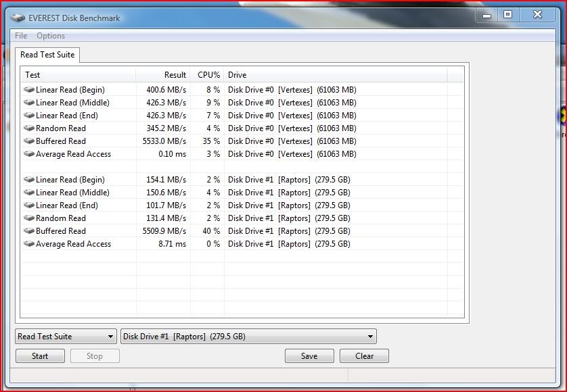The height and width of the screenshot is (392, 567).
Task: Sort by the Drive column header
Action: pyautogui.click(x=336, y=75)
